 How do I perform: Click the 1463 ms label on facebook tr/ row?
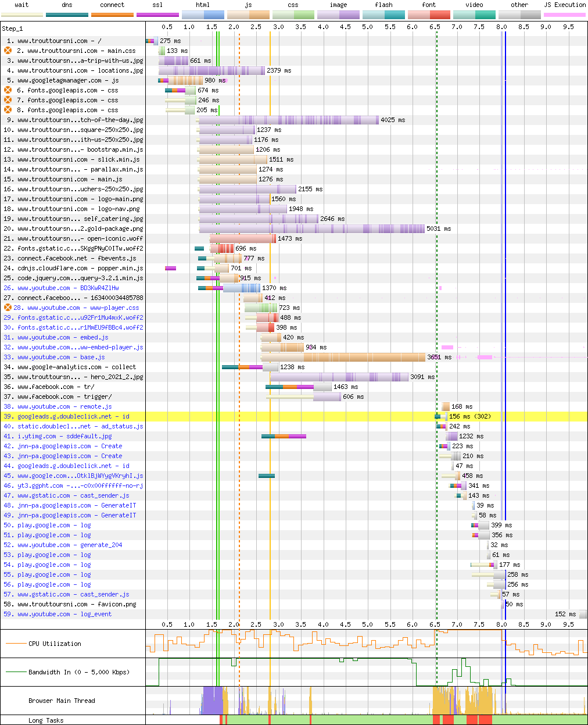click(x=346, y=387)
